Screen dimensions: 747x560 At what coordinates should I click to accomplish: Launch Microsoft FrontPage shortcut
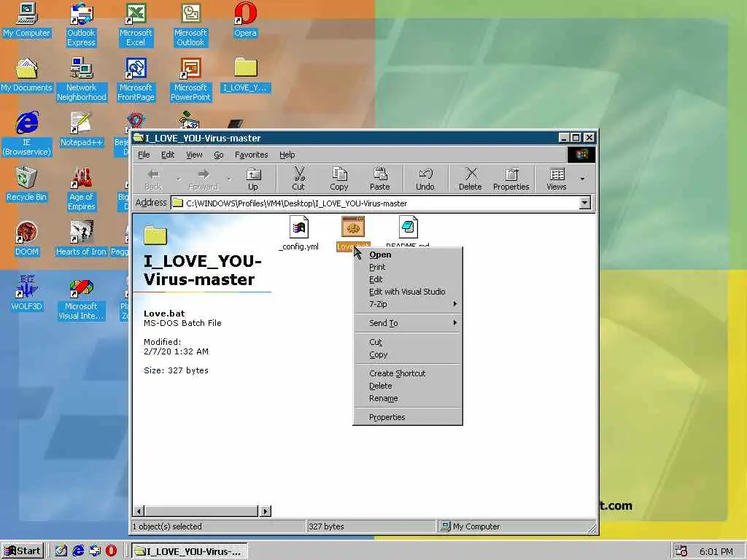click(136, 79)
